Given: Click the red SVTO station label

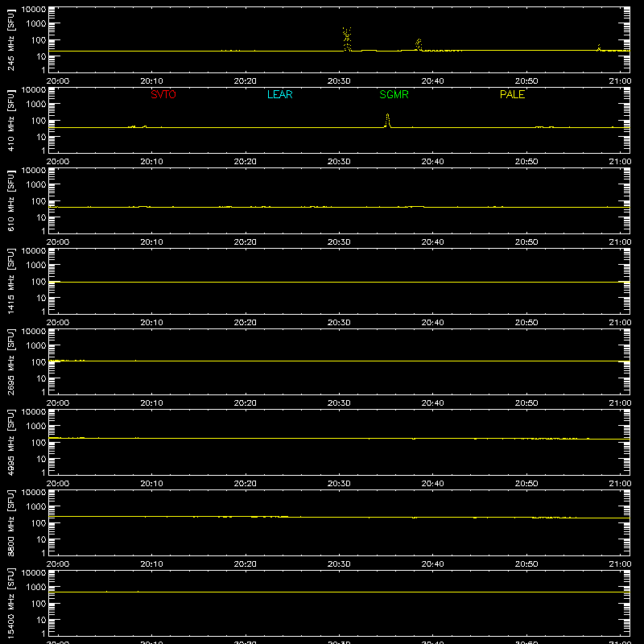Looking at the screenshot, I should tap(163, 94).
